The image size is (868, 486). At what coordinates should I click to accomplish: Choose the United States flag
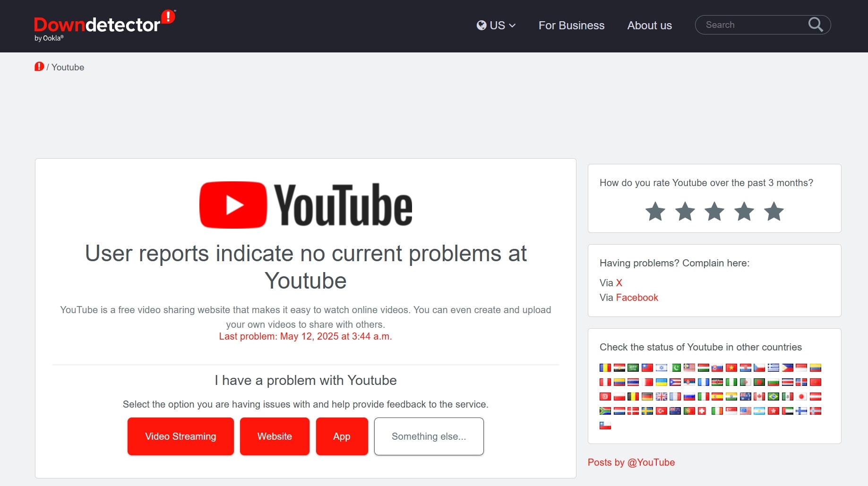click(x=746, y=411)
